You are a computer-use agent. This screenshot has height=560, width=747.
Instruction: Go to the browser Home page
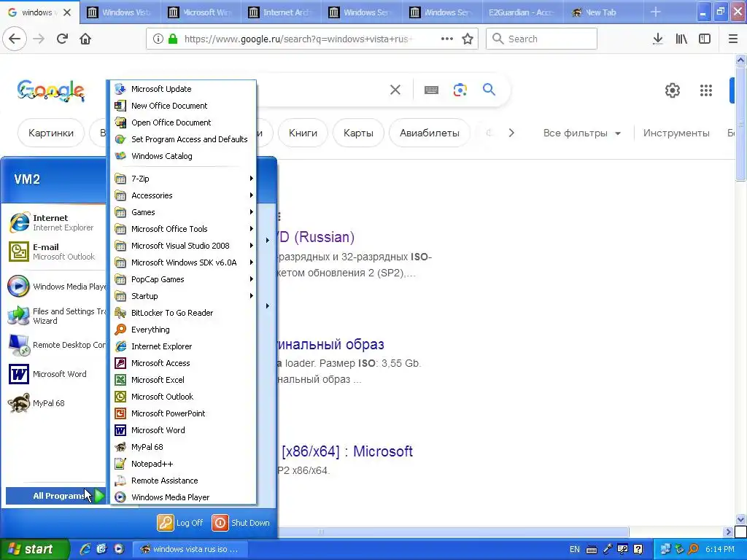85,39
